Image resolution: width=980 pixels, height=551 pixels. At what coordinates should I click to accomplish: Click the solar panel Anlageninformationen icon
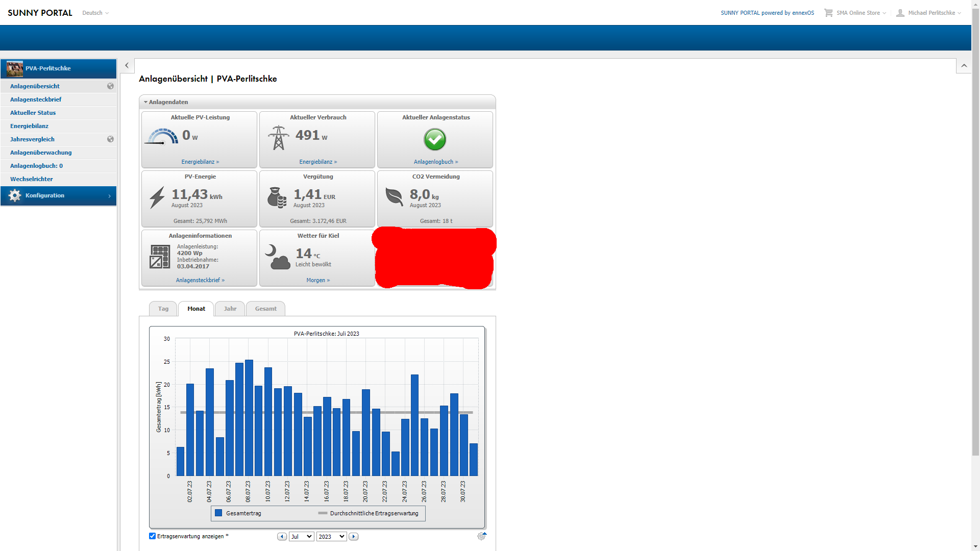pyautogui.click(x=160, y=257)
